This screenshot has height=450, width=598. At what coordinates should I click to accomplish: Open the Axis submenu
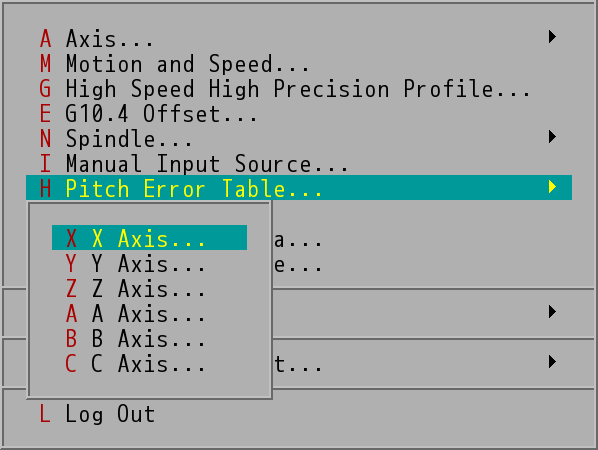click(299, 38)
